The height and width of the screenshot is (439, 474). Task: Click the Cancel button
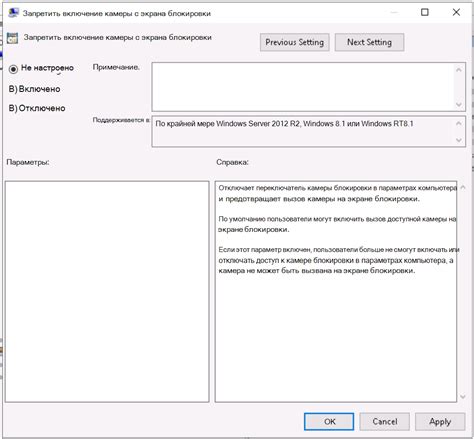tap(385, 422)
